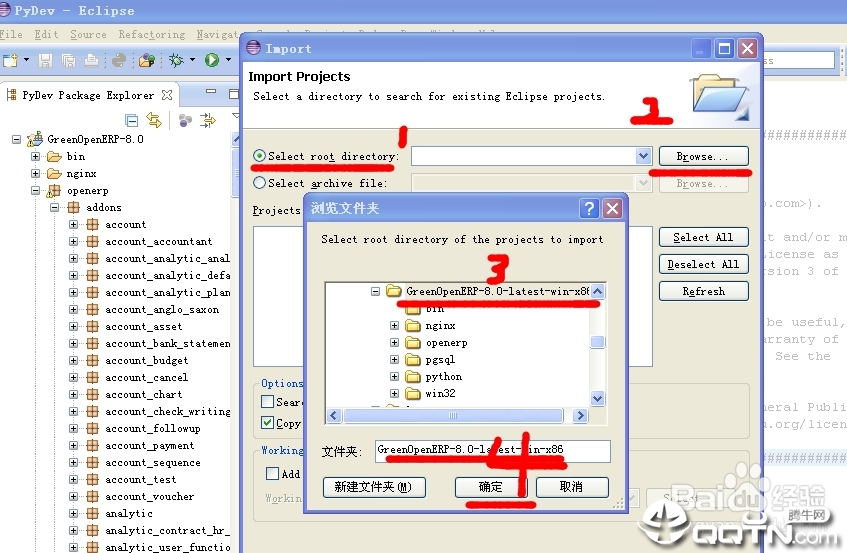Image resolution: width=847 pixels, height=553 pixels.
Task: Collapse the addons package node
Action: pyautogui.click(x=55, y=207)
